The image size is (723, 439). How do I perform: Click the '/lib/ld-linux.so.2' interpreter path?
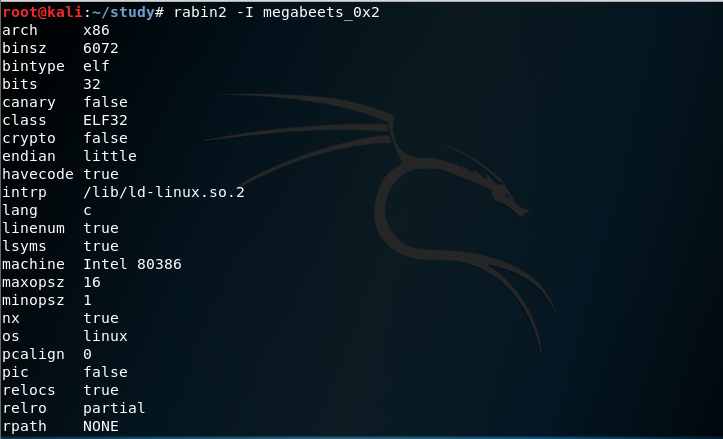click(x=164, y=192)
